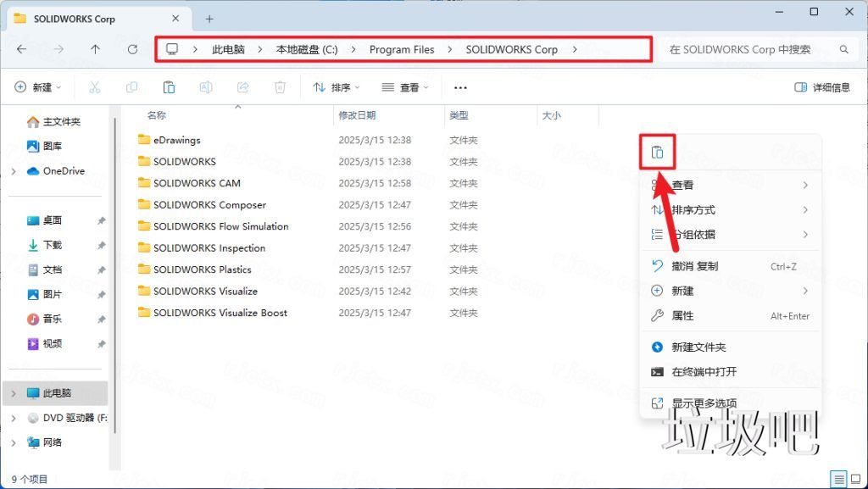Click the Back navigation button
The image size is (868, 489).
(22, 49)
